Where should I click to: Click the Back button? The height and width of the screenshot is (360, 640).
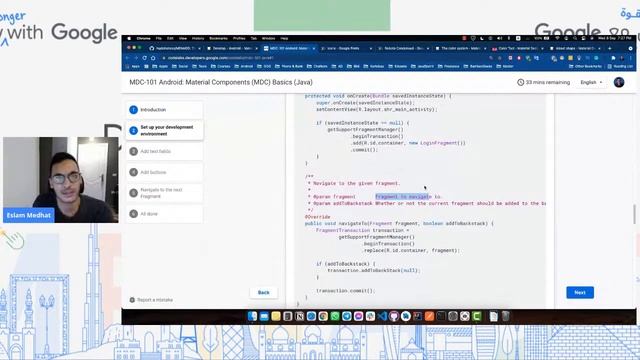coord(264,292)
